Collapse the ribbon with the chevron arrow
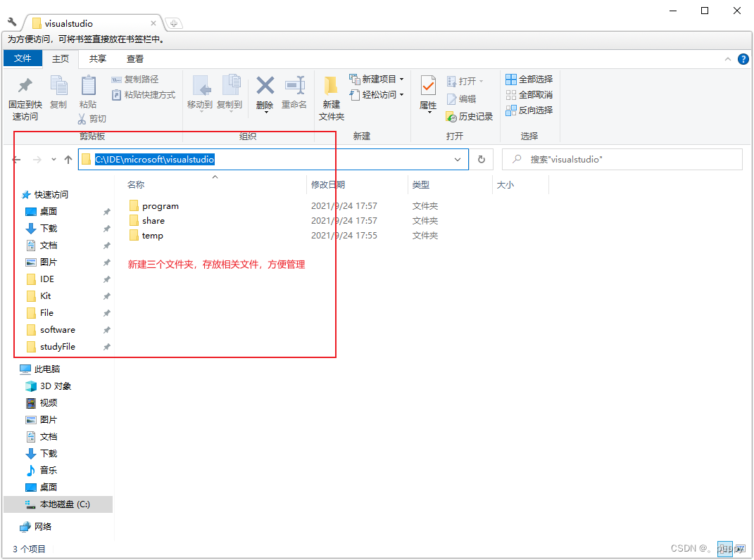This screenshot has width=754, height=560. click(727, 58)
